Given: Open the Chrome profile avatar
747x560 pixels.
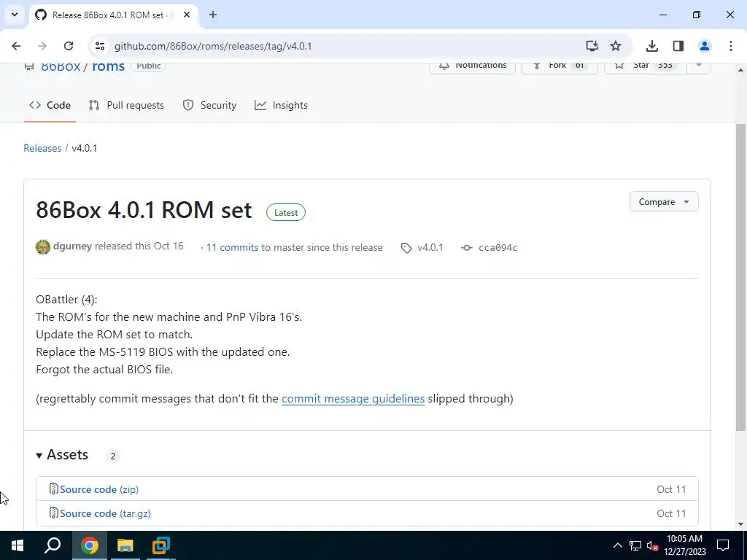Looking at the screenshot, I should click(705, 46).
